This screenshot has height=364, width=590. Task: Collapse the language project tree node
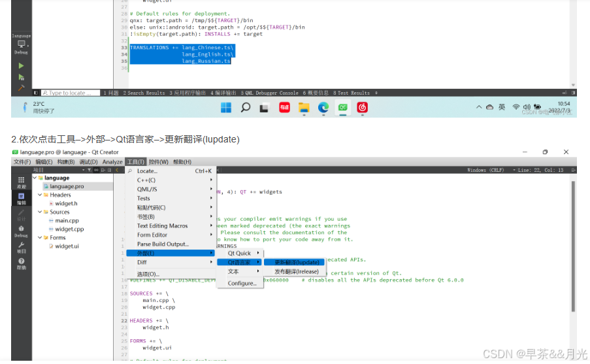35,178
